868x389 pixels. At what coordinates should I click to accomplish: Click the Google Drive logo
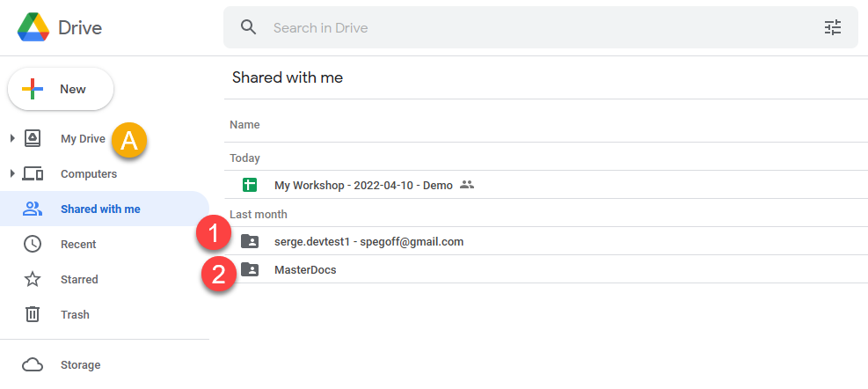33,27
